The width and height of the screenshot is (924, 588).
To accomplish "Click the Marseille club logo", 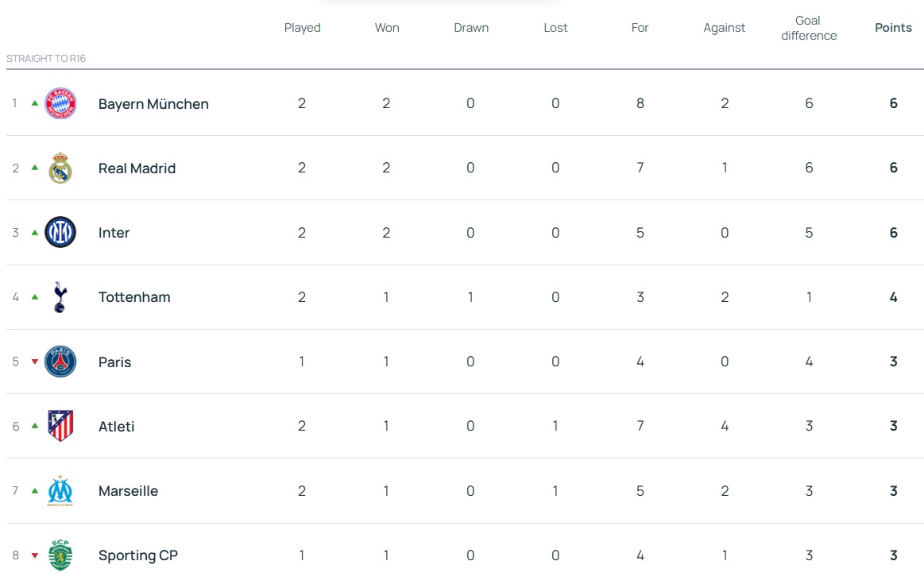I will pyautogui.click(x=60, y=491).
